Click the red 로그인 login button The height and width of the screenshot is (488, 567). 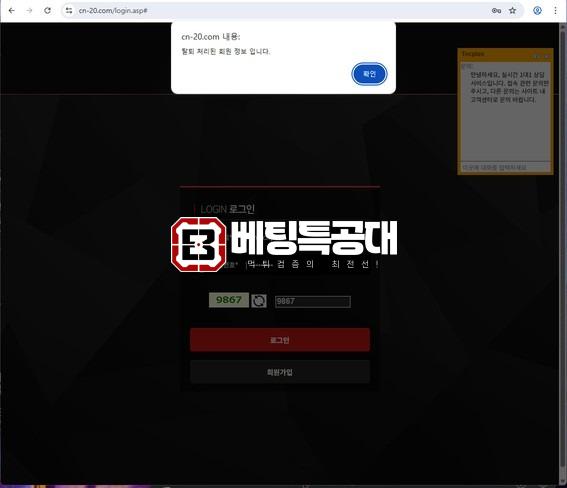coord(280,340)
